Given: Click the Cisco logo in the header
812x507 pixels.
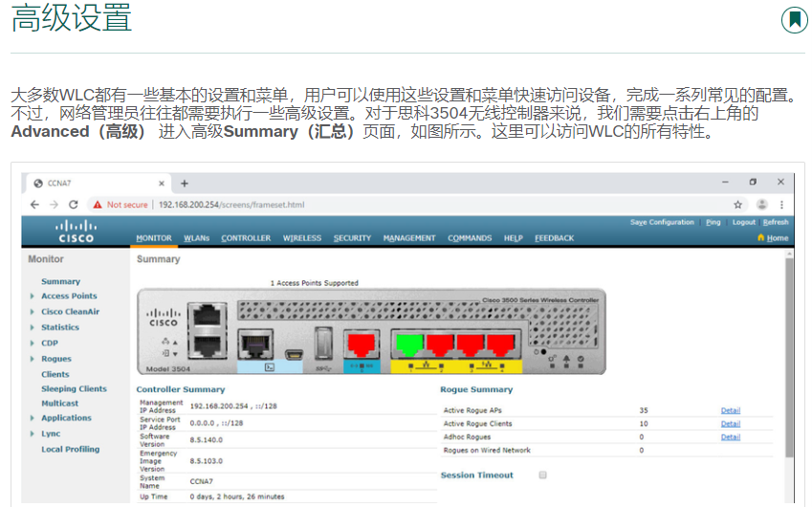Looking at the screenshot, I should [x=76, y=231].
